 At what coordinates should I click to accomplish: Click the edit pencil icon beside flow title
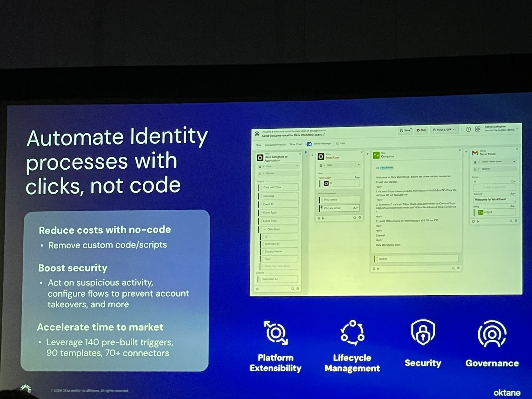(324, 134)
